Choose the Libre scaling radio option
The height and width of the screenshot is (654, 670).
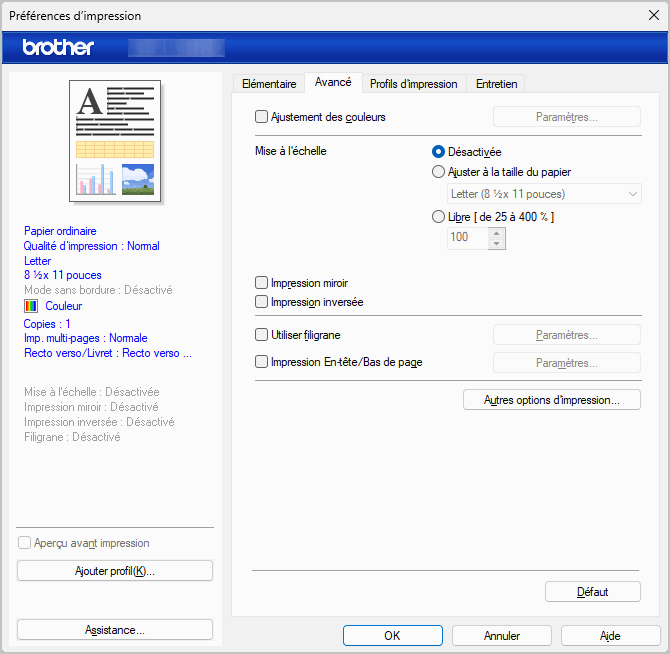point(438,217)
